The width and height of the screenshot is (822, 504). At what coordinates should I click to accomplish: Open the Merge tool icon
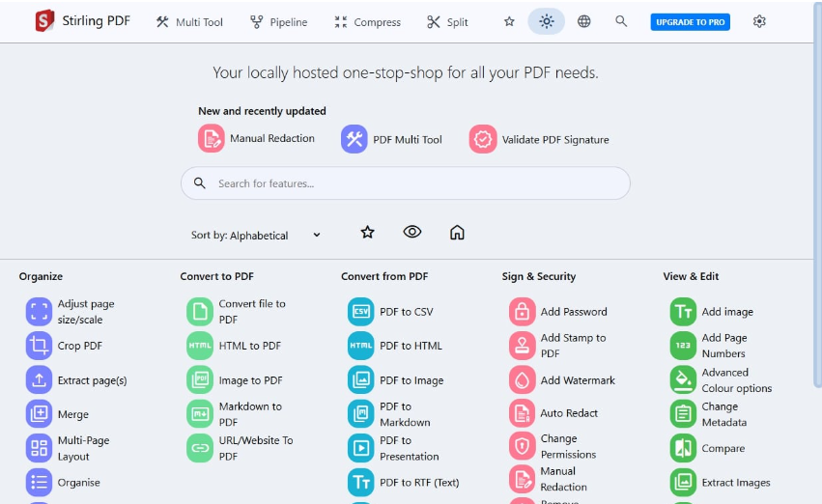[x=39, y=414]
